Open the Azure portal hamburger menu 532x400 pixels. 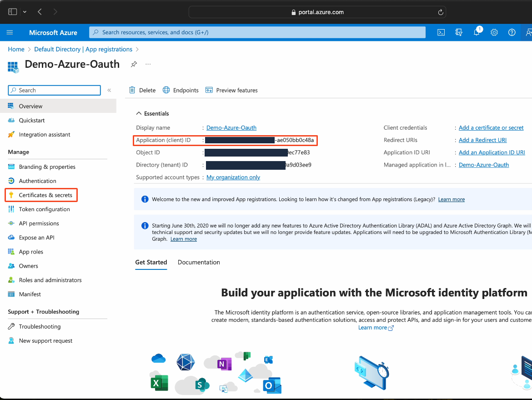(10, 32)
